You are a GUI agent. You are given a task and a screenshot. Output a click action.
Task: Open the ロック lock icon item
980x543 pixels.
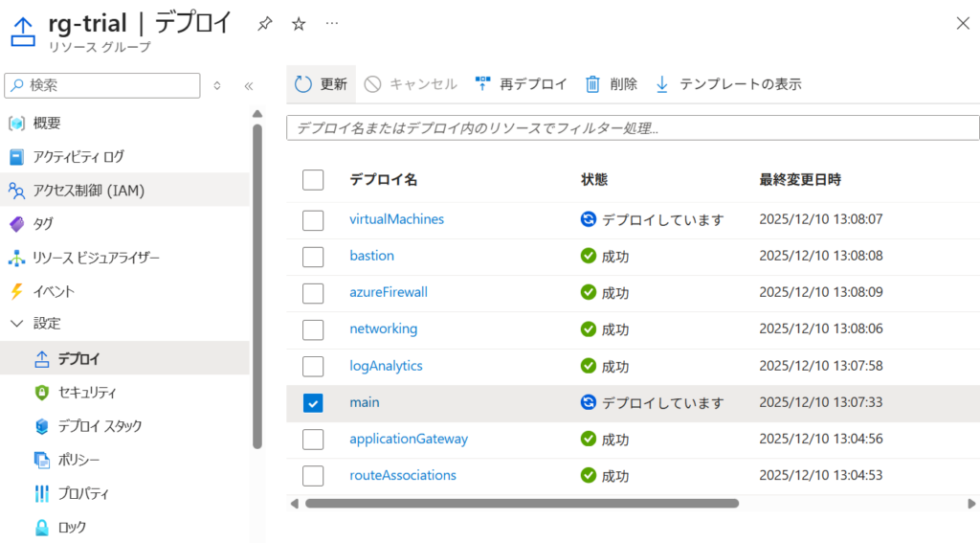(42, 527)
